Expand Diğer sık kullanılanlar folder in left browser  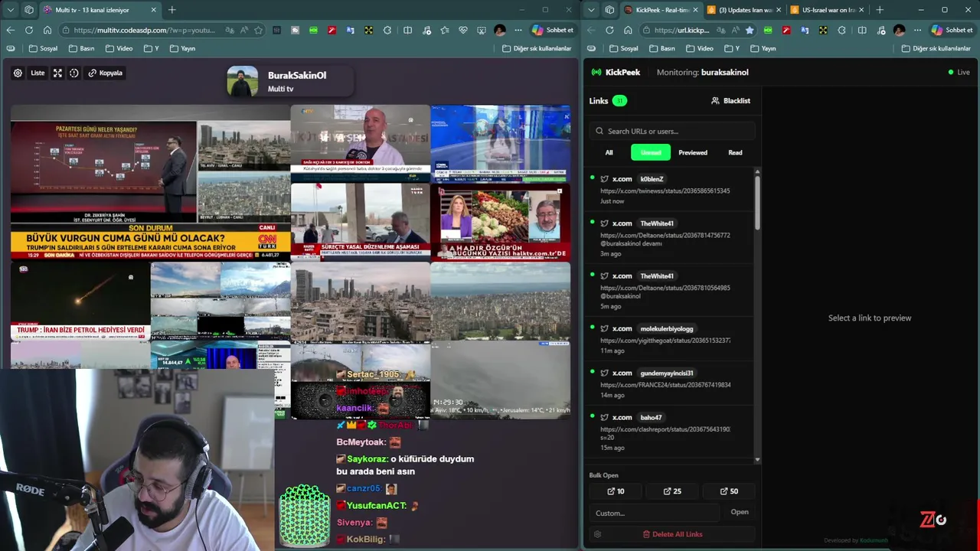click(x=537, y=48)
